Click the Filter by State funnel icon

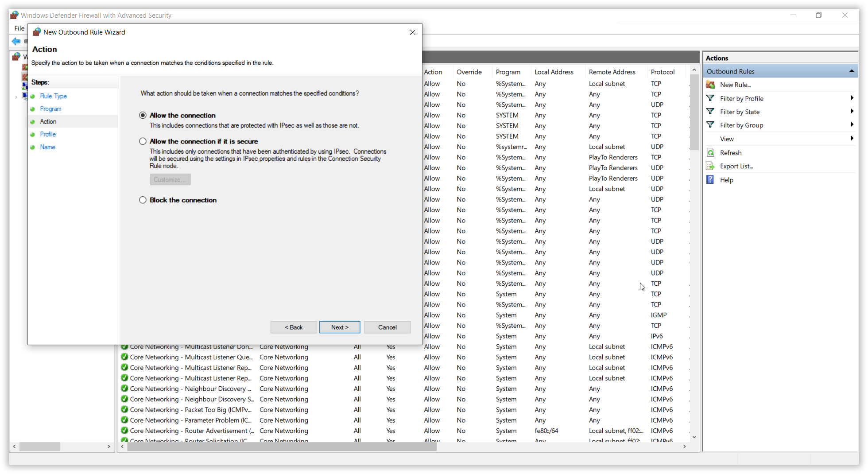pos(710,112)
